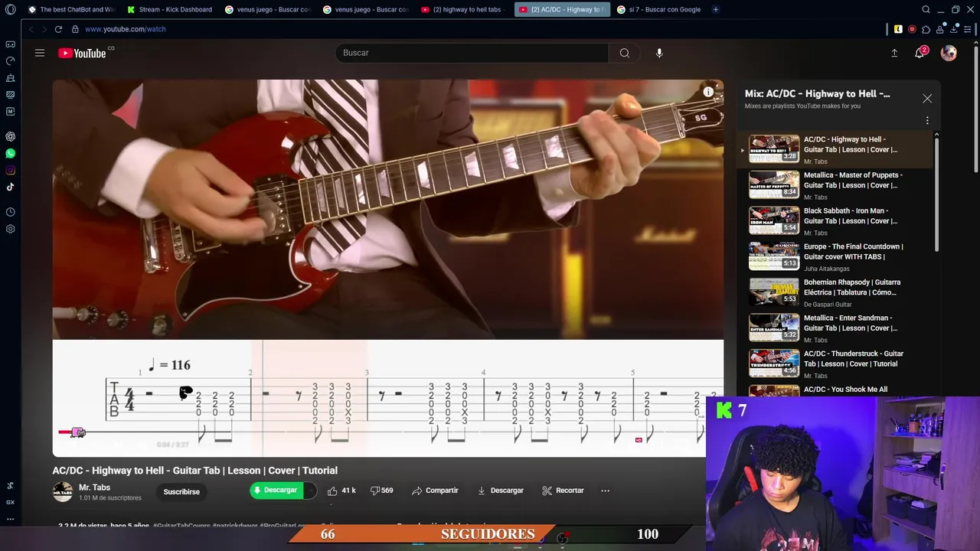Viewport: 980px width, 551px height.
Task: Click the yellow extension icon in toolbar
Action: tap(898, 29)
